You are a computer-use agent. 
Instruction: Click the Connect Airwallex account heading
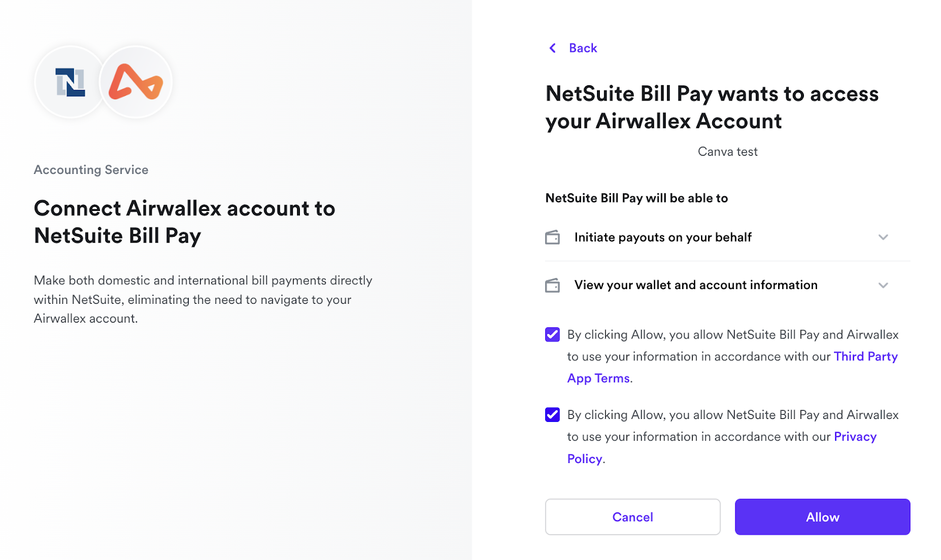[184, 222]
